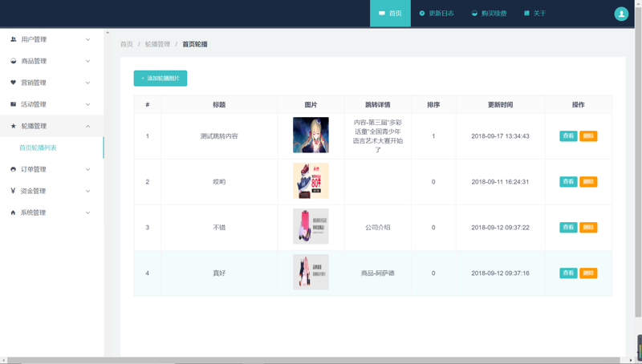Click the 更新日志 icon in top nav

[422, 14]
